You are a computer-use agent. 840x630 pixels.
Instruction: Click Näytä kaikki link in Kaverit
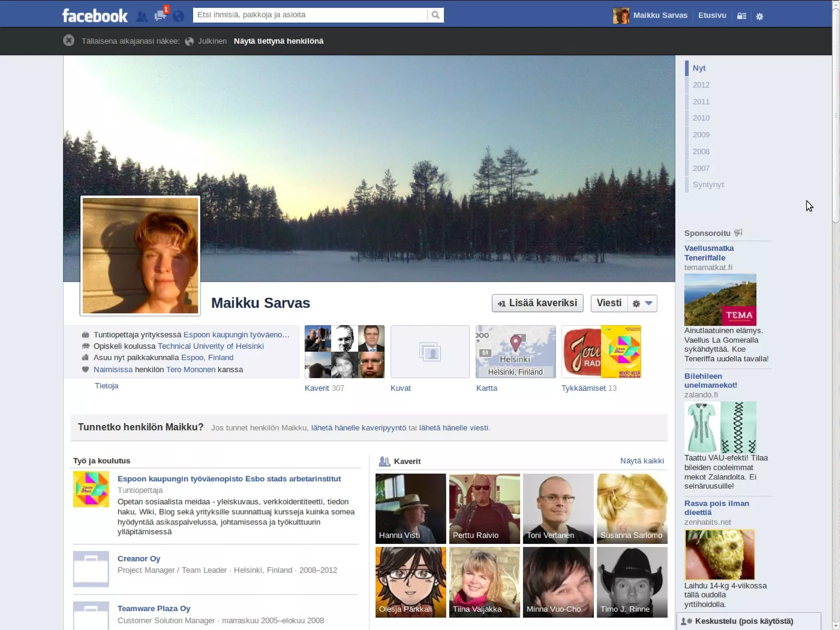(641, 460)
